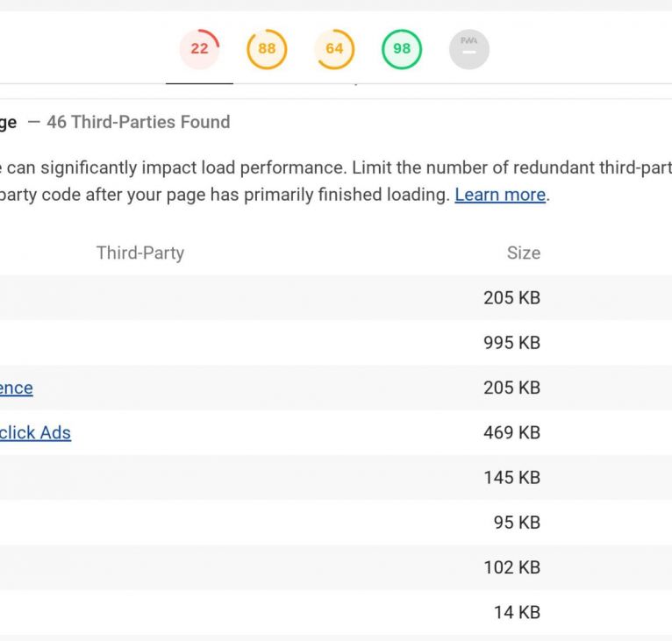Screen dimensions: 672x641
Task: Click the active tab underline beneath score 22
Action: tap(199, 82)
